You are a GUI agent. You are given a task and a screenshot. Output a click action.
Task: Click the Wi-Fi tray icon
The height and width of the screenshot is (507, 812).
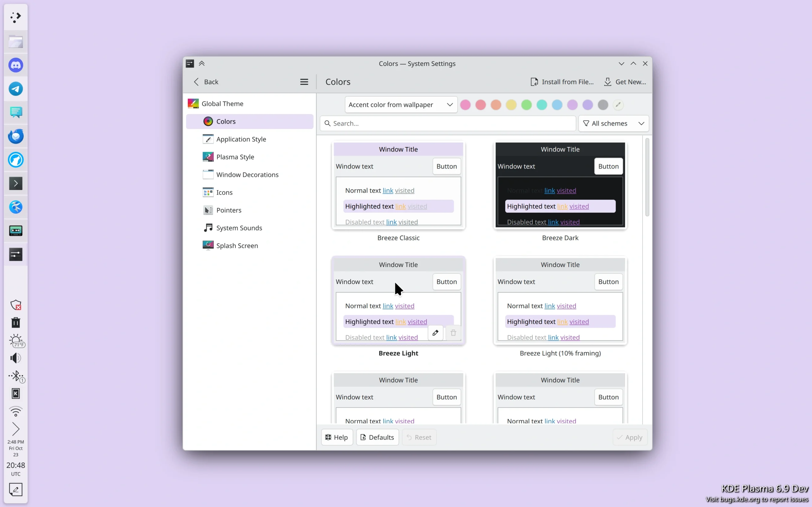[x=16, y=411]
